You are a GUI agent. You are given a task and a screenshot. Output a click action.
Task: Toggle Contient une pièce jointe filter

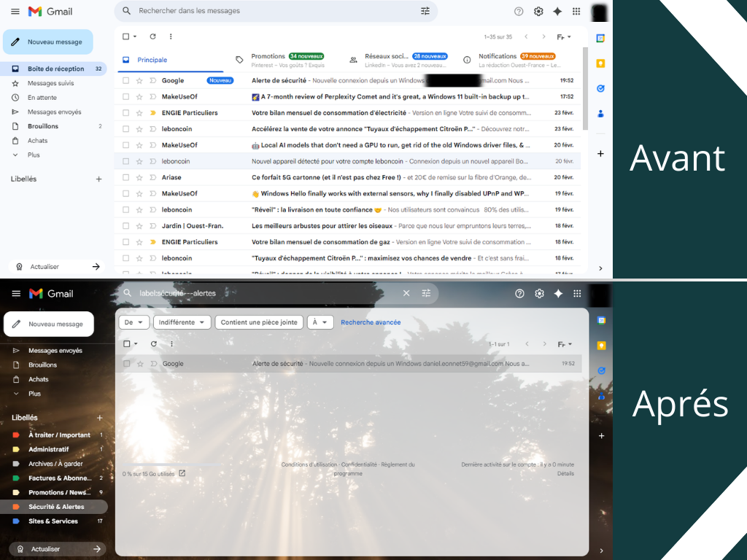[259, 322]
